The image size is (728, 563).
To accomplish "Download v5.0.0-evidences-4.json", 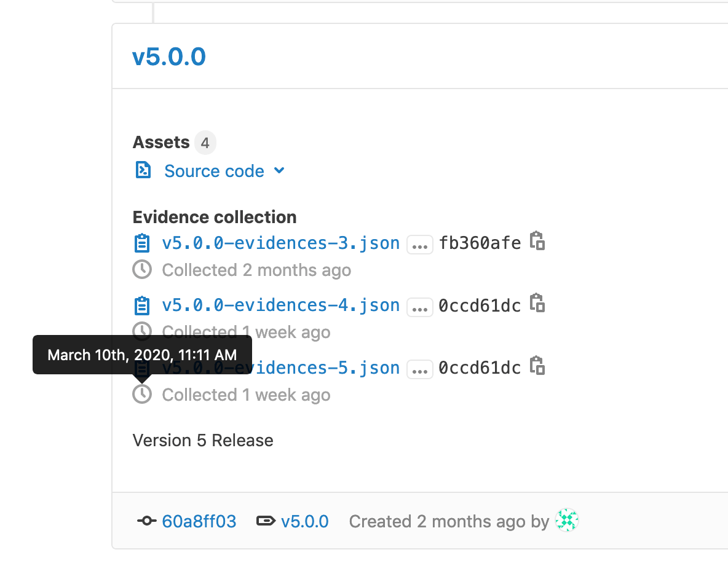I will (280, 305).
